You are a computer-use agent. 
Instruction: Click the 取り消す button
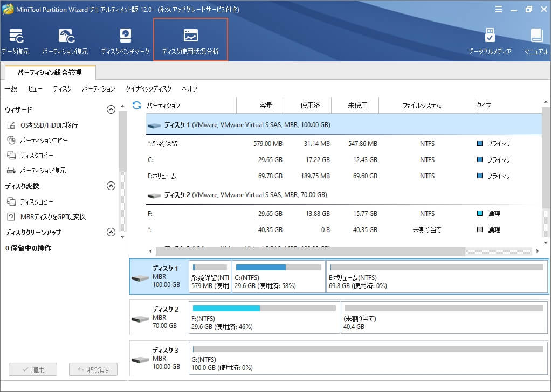click(93, 369)
